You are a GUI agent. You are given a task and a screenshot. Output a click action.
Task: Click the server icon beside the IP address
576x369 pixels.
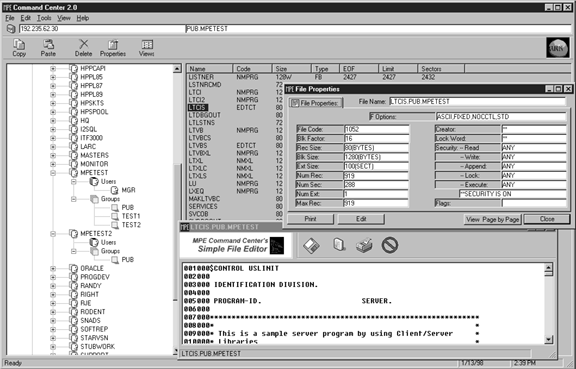(x=11, y=29)
